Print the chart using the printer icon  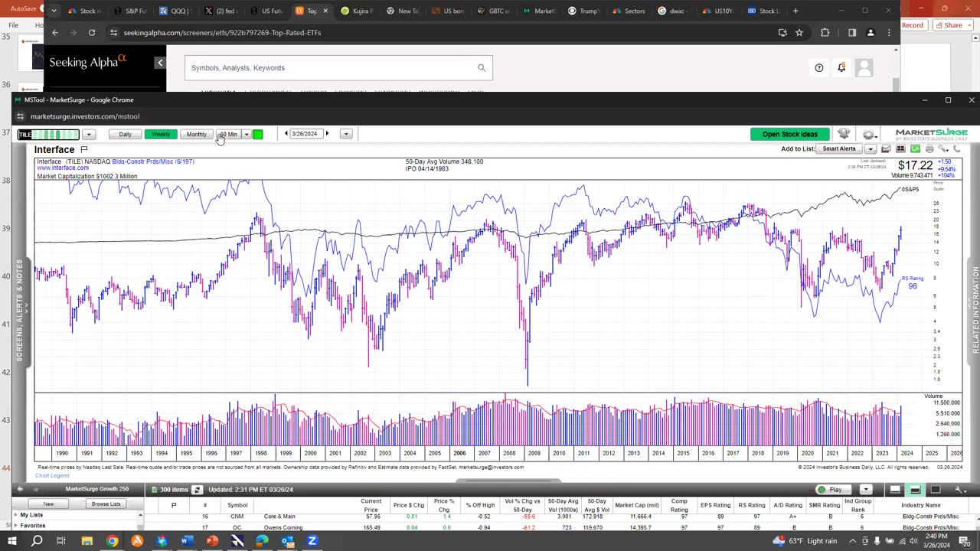929,149
